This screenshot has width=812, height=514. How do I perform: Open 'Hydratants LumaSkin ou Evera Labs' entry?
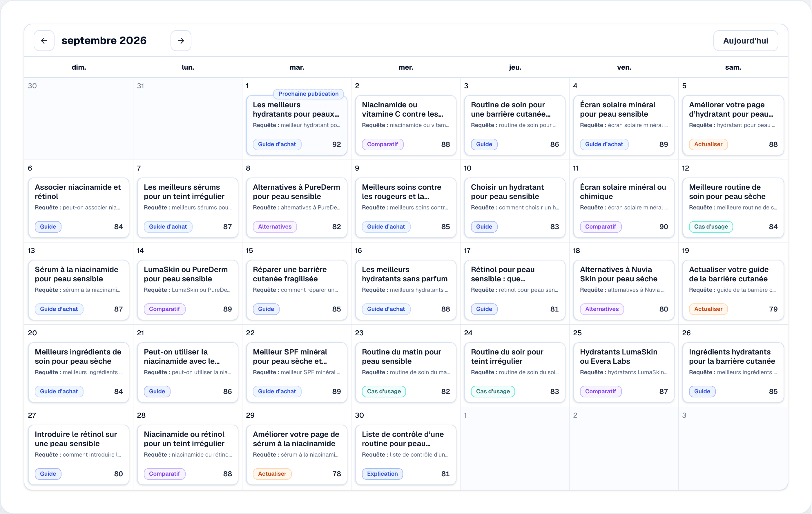(623, 372)
